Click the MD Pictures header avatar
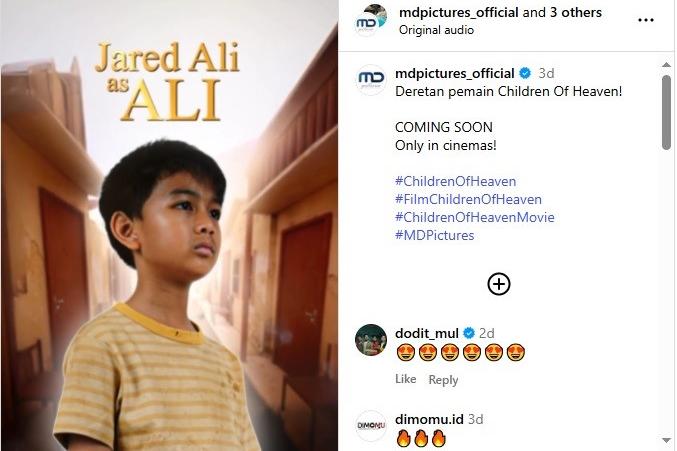Screen dimensions: 677x451 [x=372, y=20]
